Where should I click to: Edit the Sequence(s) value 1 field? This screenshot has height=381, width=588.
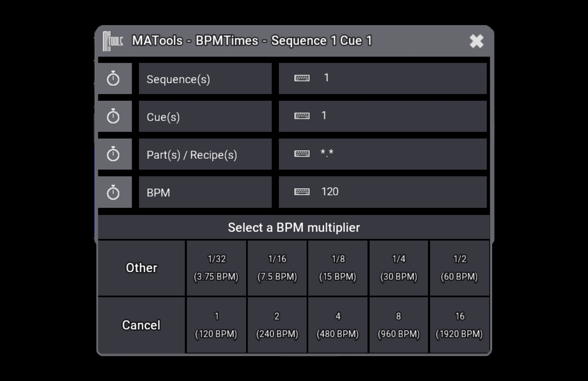(383, 79)
